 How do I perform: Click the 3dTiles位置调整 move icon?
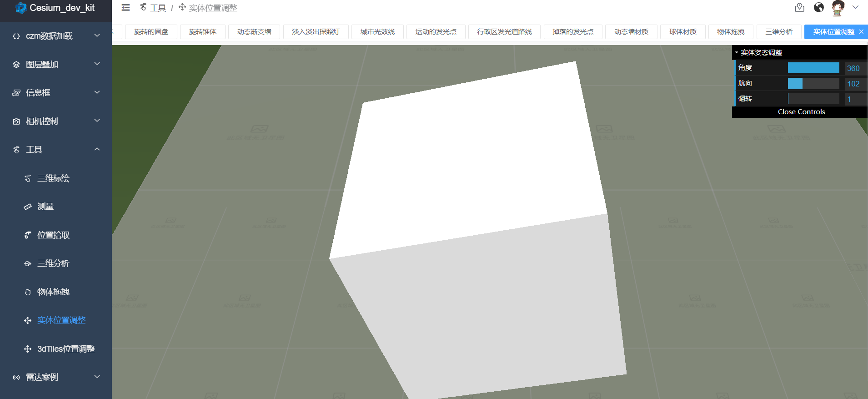[28, 349]
